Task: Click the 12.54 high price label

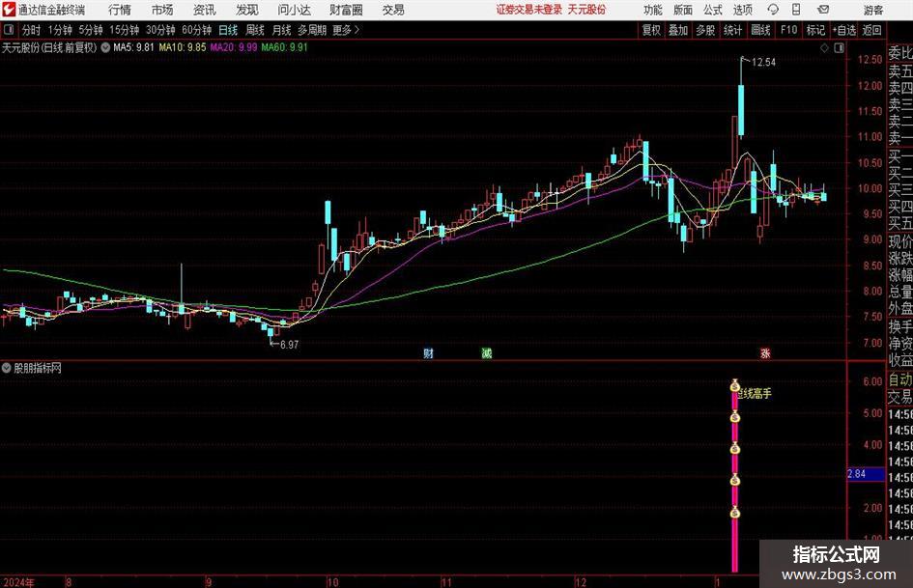Action: point(763,63)
